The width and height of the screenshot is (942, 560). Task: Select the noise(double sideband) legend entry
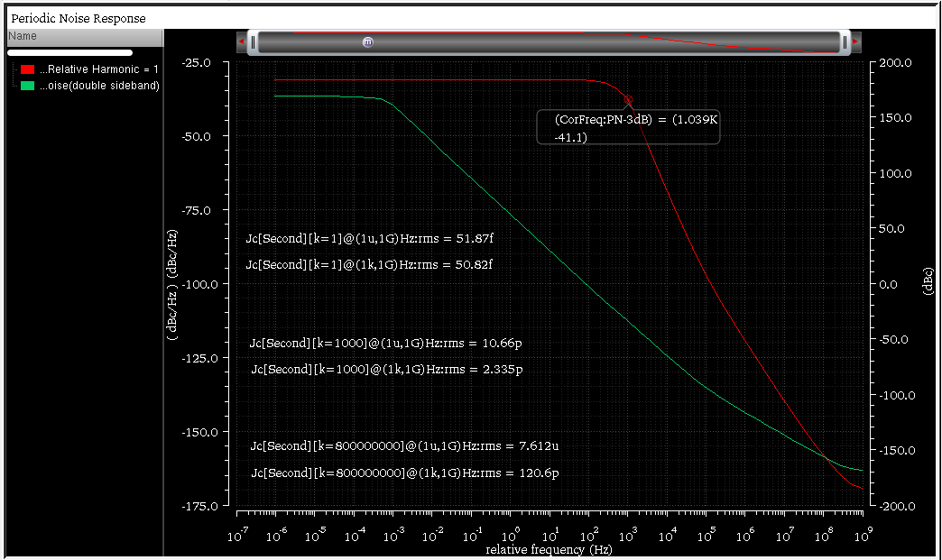(x=99, y=86)
